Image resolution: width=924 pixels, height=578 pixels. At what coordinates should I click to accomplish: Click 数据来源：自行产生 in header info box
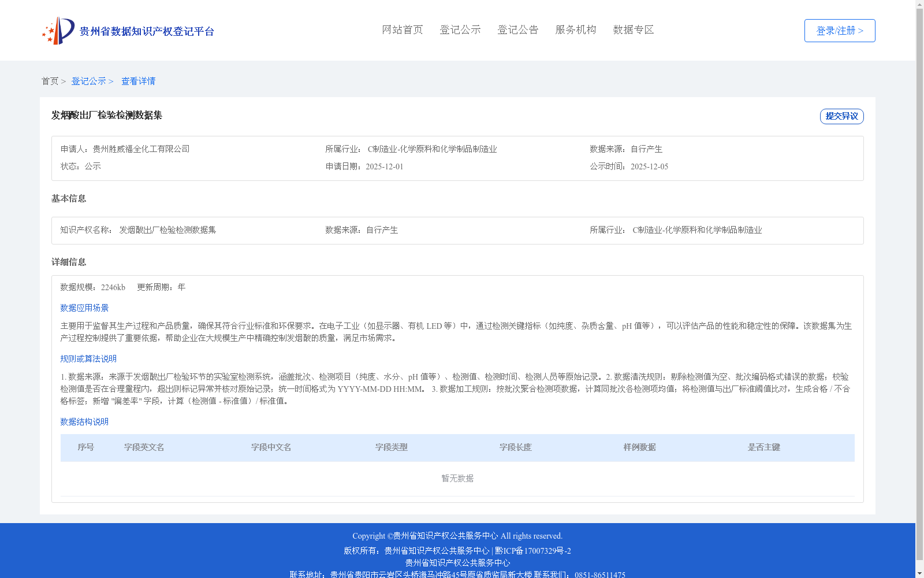(x=626, y=149)
